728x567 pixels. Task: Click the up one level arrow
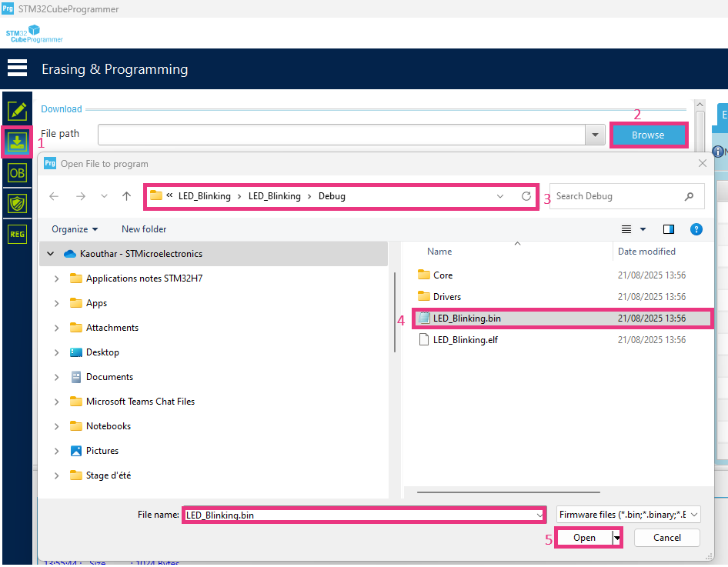(126, 195)
